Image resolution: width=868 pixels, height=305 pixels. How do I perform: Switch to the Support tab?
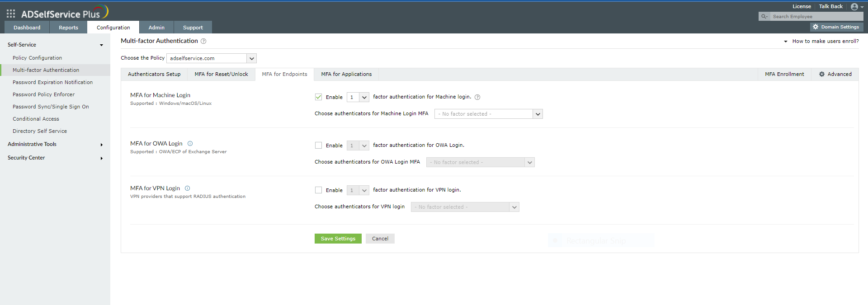(193, 28)
